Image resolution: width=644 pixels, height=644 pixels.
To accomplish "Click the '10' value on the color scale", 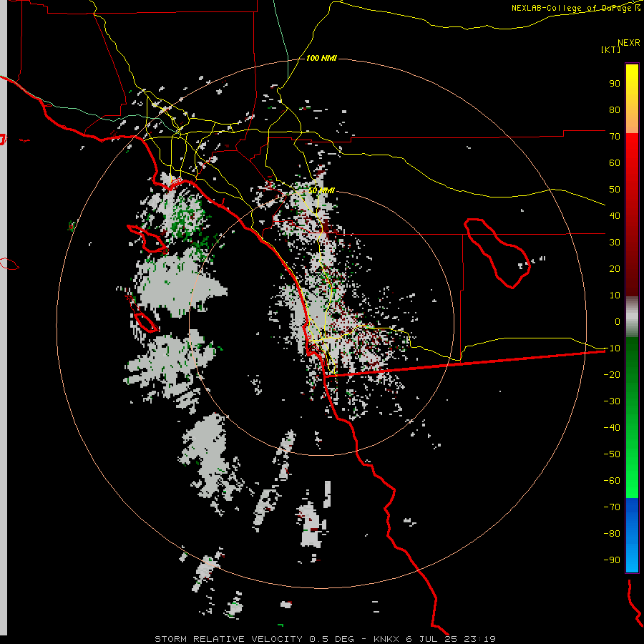I will [x=615, y=296].
